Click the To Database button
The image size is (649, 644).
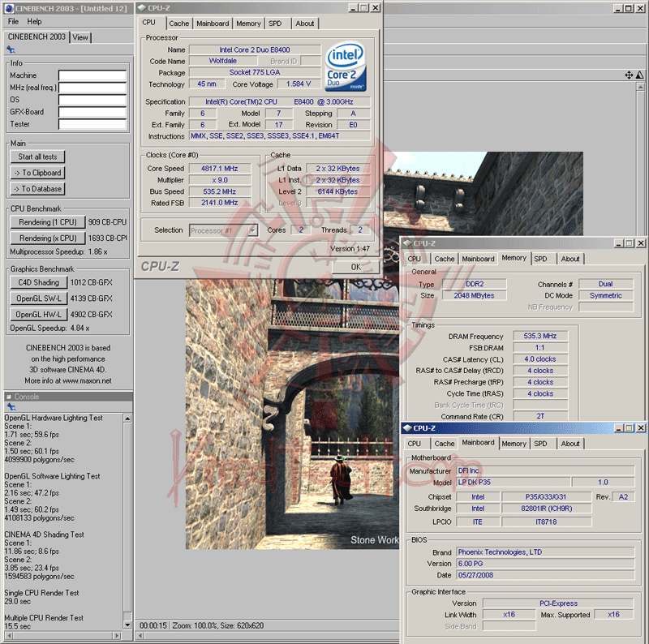point(37,189)
